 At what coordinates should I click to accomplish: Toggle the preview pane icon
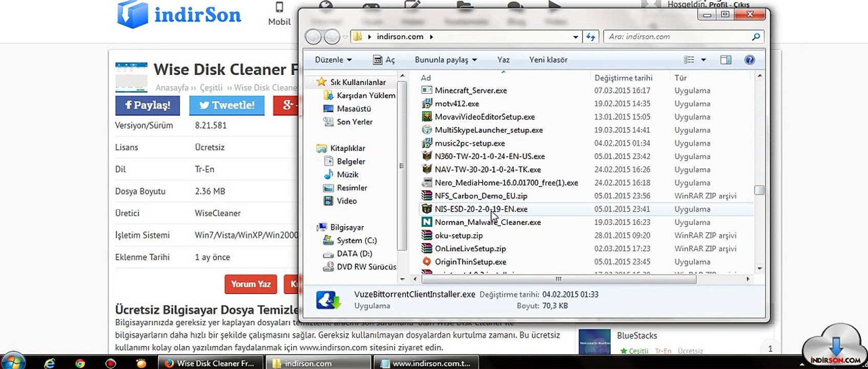click(x=726, y=60)
